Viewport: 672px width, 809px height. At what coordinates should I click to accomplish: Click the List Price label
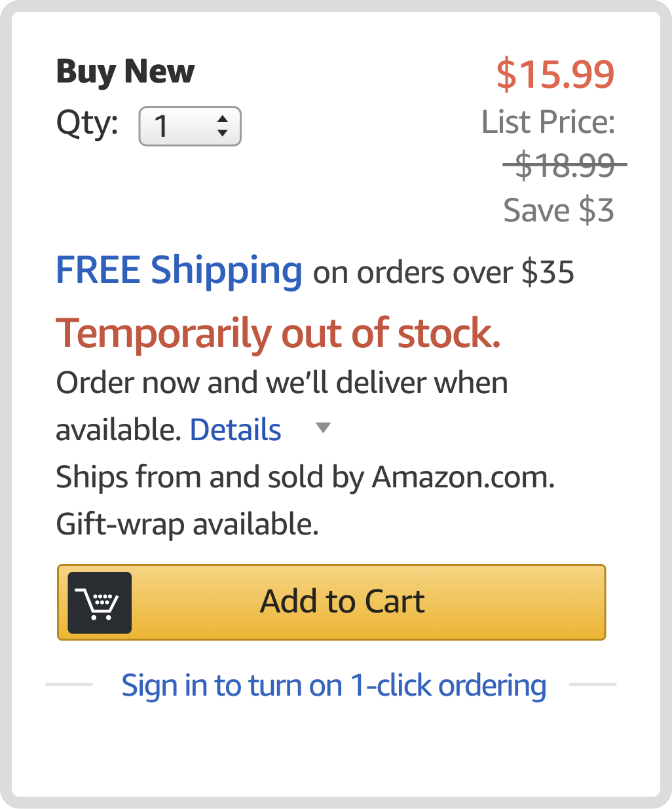(548, 122)
